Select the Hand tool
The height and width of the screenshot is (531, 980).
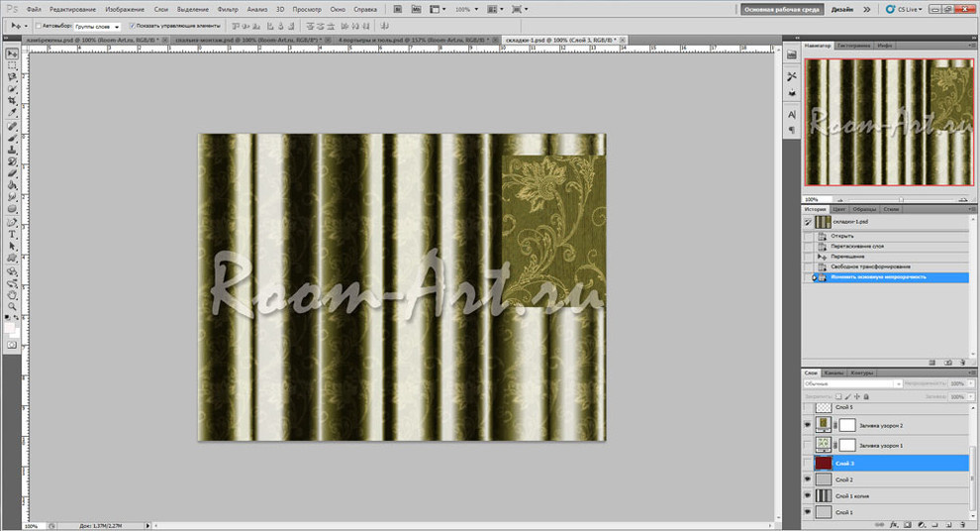pyautogui.click(x=12, y=294)
